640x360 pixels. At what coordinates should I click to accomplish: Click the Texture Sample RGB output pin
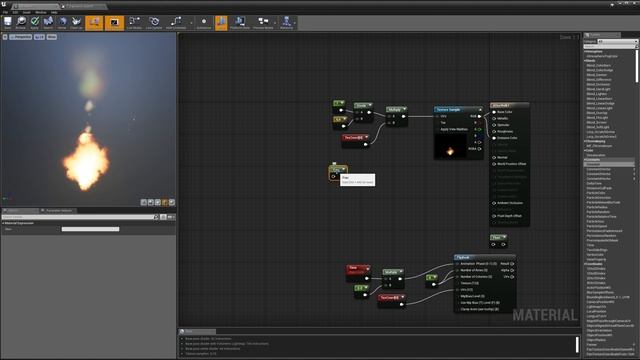(479, 116)
